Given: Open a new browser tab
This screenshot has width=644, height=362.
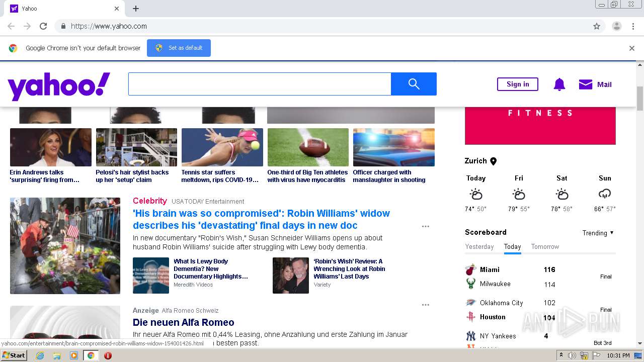Looking at the screenshot, I should point(136,9).
